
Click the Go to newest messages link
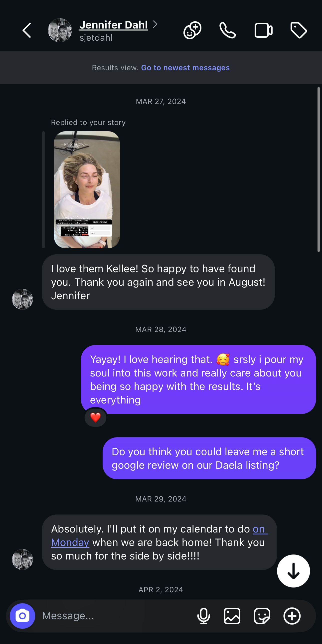(185, 68)
